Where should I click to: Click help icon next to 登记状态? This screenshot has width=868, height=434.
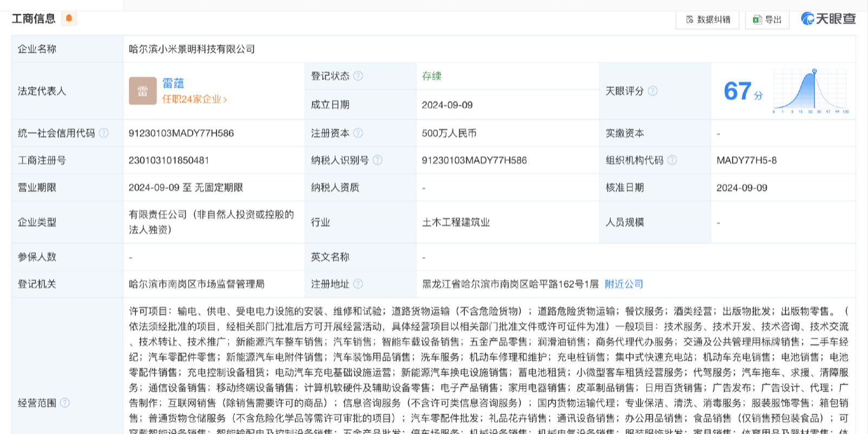(x=358, y=76)
